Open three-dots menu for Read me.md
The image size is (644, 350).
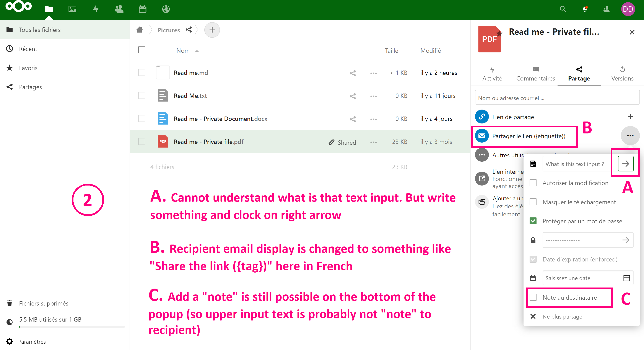(374, 73)
